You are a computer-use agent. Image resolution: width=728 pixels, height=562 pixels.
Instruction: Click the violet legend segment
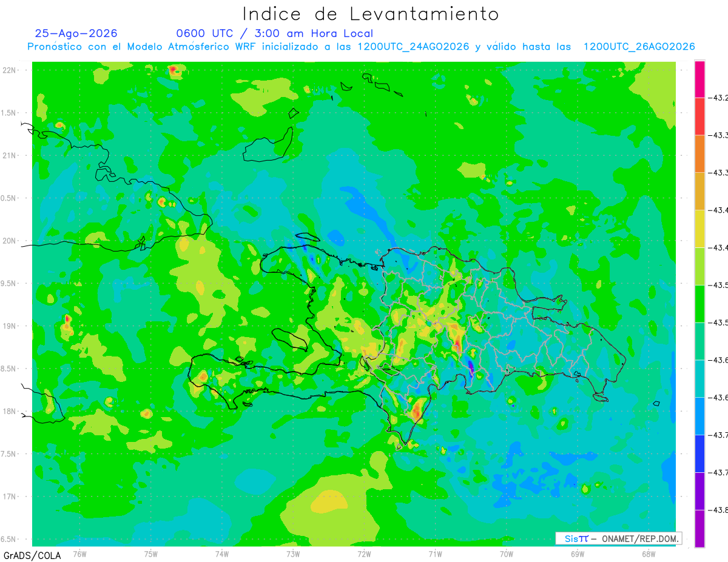[x=699, y=491]
